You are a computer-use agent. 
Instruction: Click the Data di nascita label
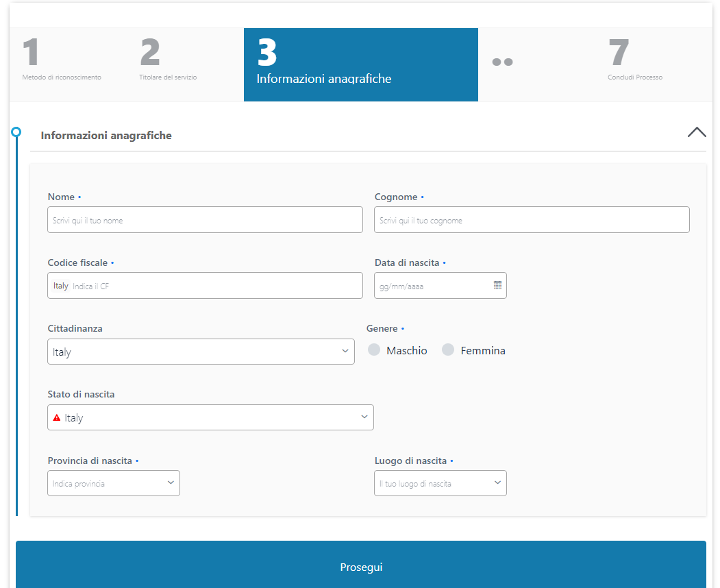click(x=407, y=262)
